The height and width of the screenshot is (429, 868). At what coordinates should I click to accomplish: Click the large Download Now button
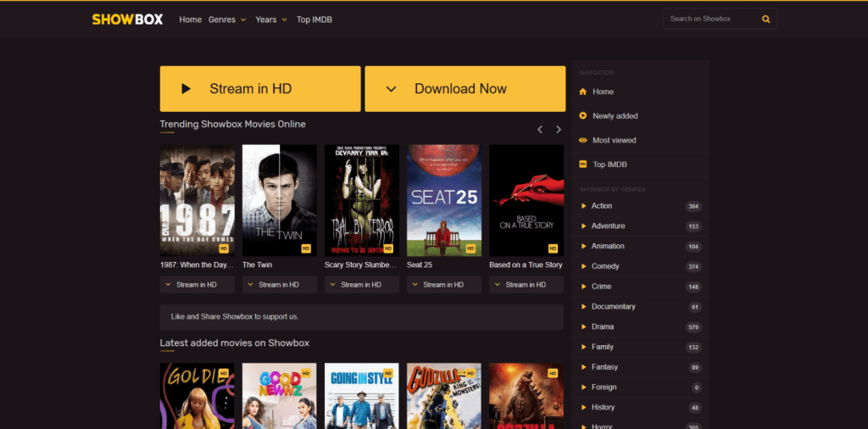pos(465,88)
